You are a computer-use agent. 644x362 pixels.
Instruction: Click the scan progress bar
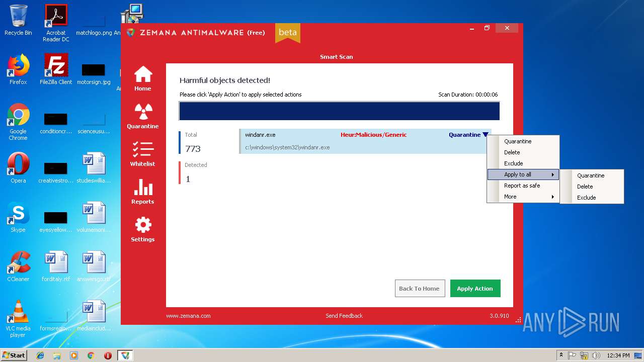(x=339, y=111)
